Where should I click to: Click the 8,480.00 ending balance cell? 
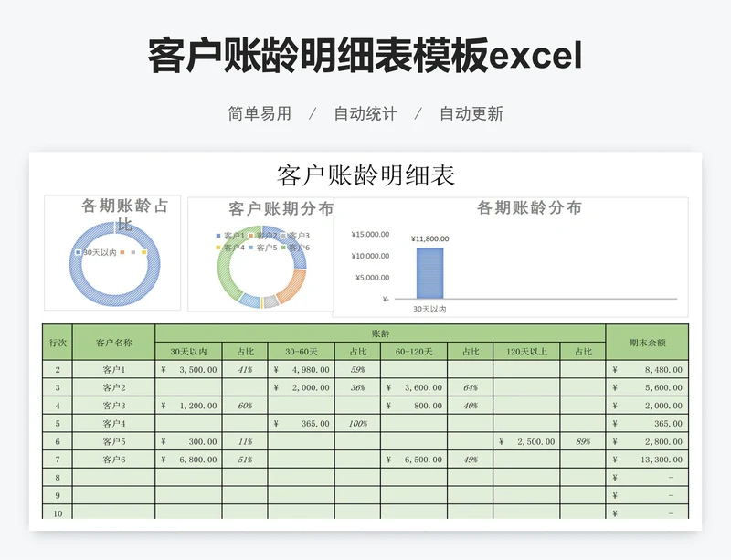[x=647, y=370]
